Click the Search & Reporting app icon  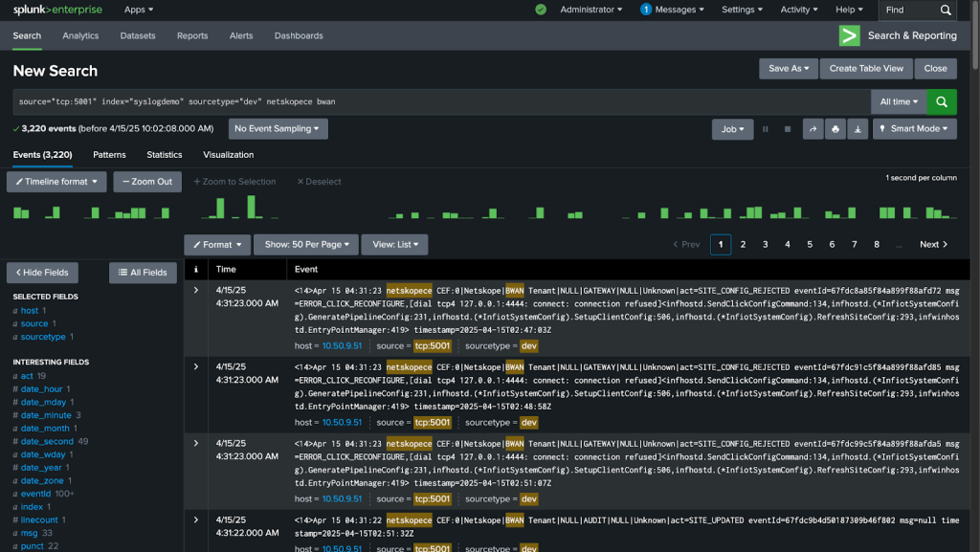click(850, 35)
